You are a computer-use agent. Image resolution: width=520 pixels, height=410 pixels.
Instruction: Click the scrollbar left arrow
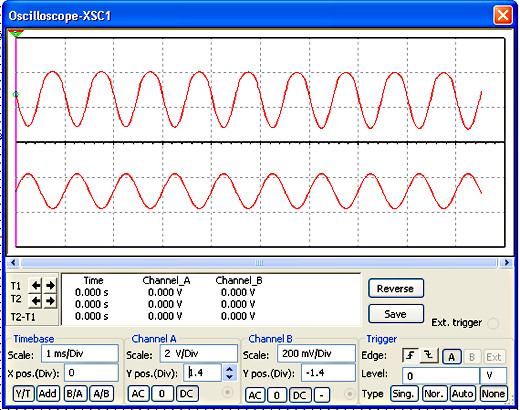pyautogui.click(x=13, y=263)
